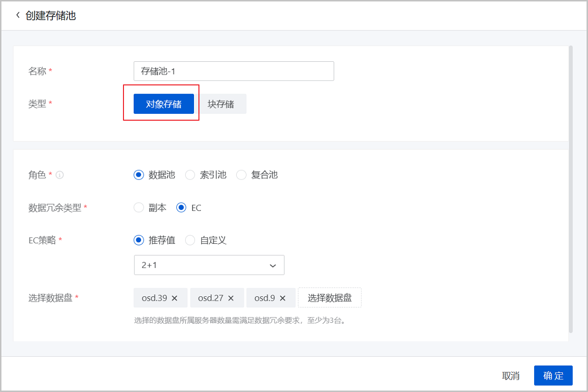Click the 选择数据盘 dashed button
Screen dimensions: 588x392
point(330,298)
